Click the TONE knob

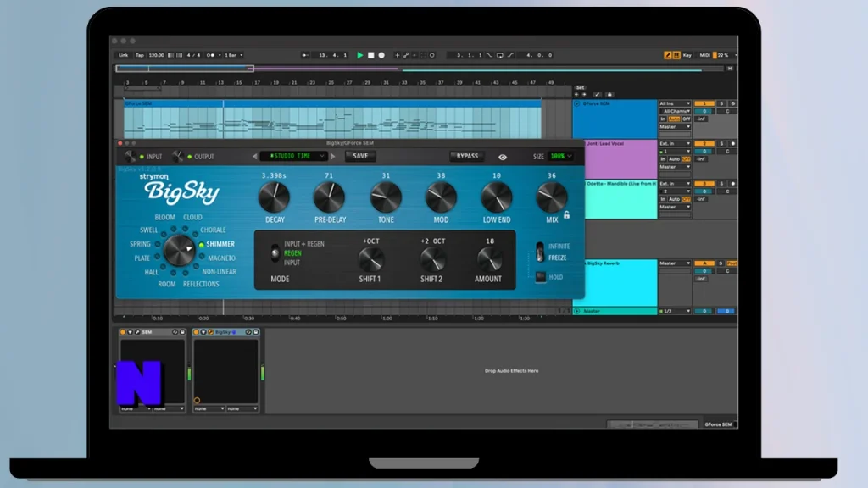[x=386, y=197]
